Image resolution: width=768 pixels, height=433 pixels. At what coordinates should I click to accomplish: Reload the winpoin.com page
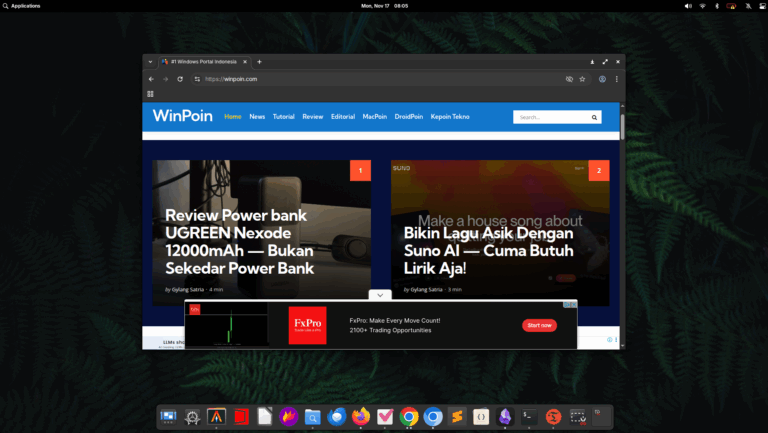click(x=180, y=79)
